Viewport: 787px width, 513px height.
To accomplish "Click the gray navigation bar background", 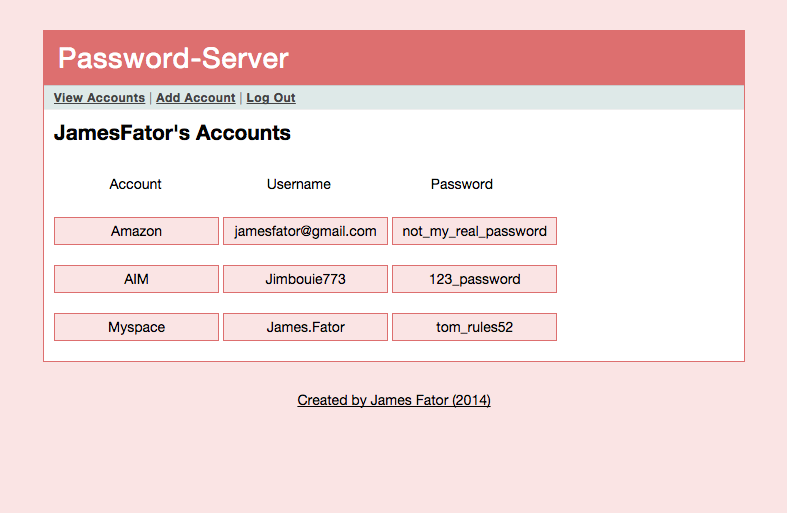I will pos(519,97).
